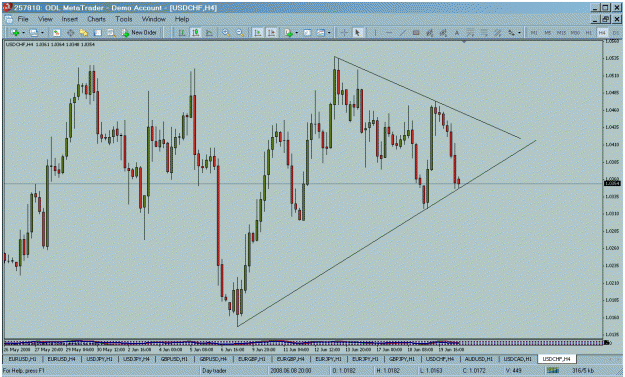Zoom out of the chart
Image resolution: width=625 pixels, height=377 pixels.
pos(240,33)
